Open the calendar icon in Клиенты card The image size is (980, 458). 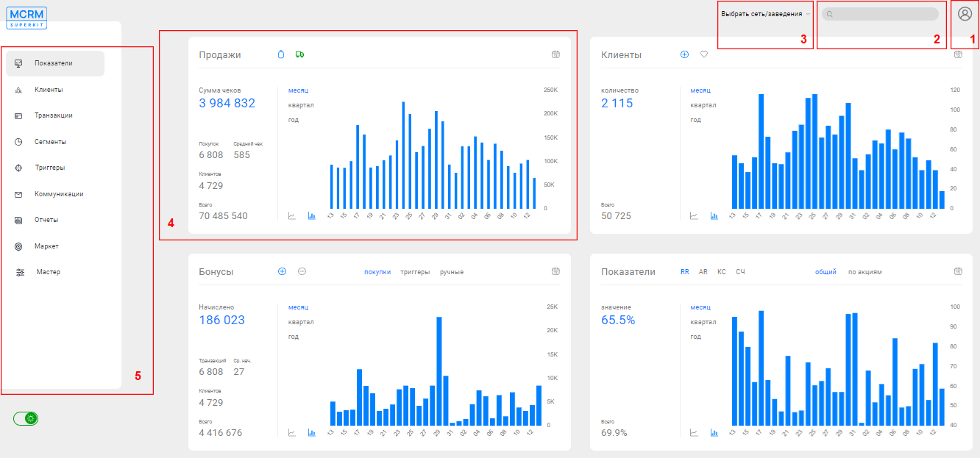(958, 54)
